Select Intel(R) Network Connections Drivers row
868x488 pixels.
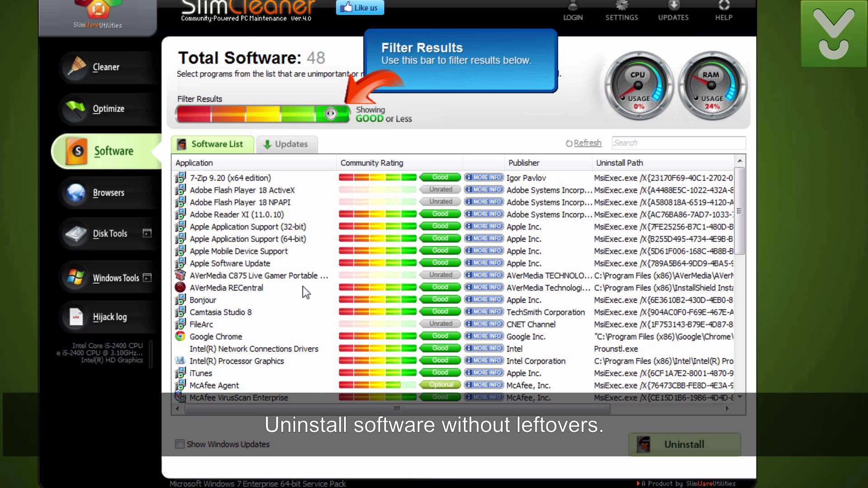tap(453, 348)
